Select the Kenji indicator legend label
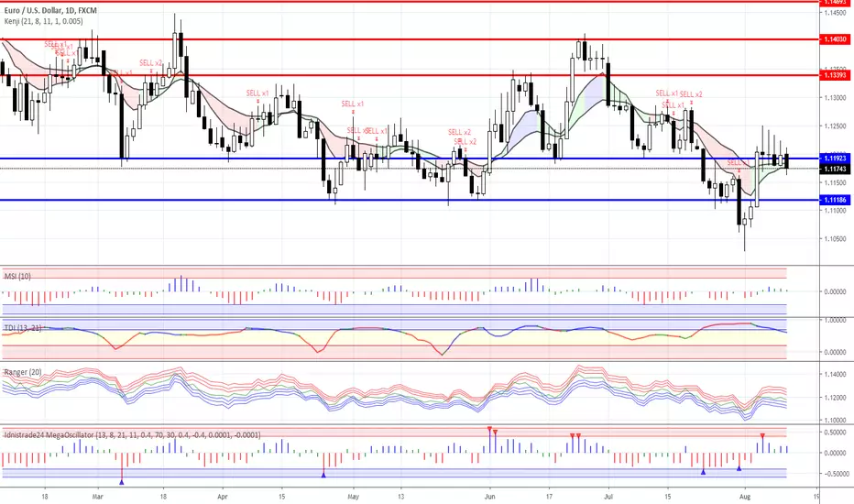 (x=44, y=21)
